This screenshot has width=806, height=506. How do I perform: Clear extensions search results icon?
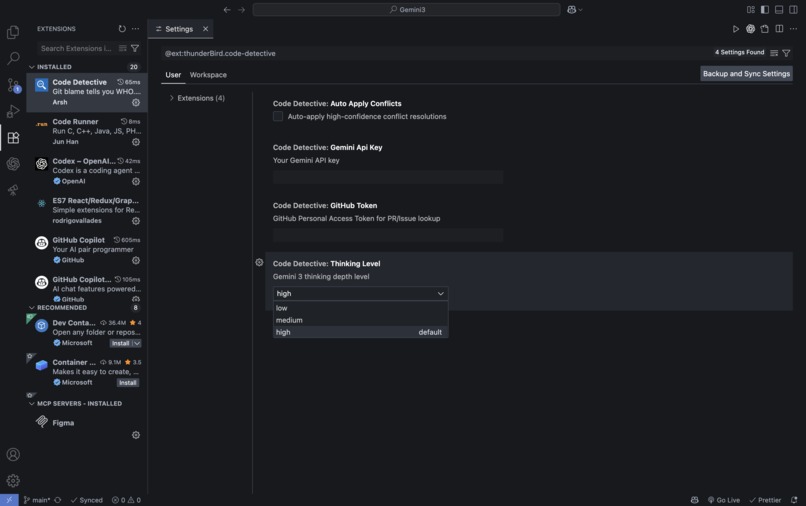[x=122, y=48]
